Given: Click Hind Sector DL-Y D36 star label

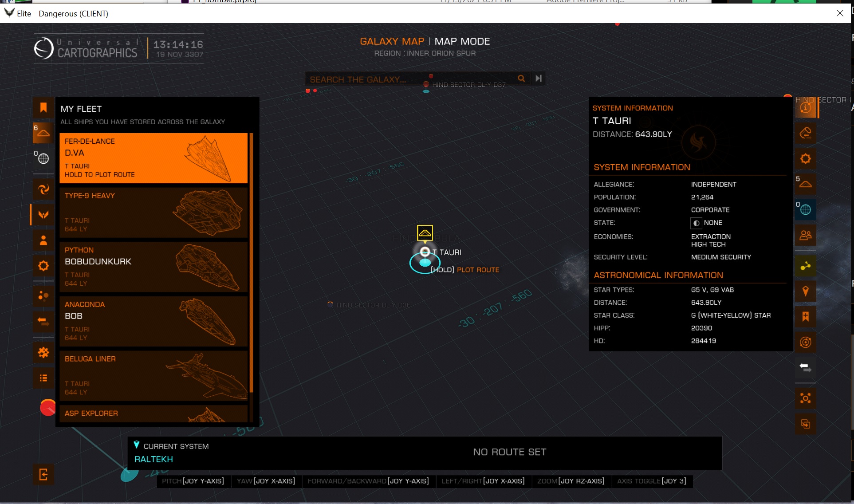Looking at the screenshot, I should pos(374,305).
